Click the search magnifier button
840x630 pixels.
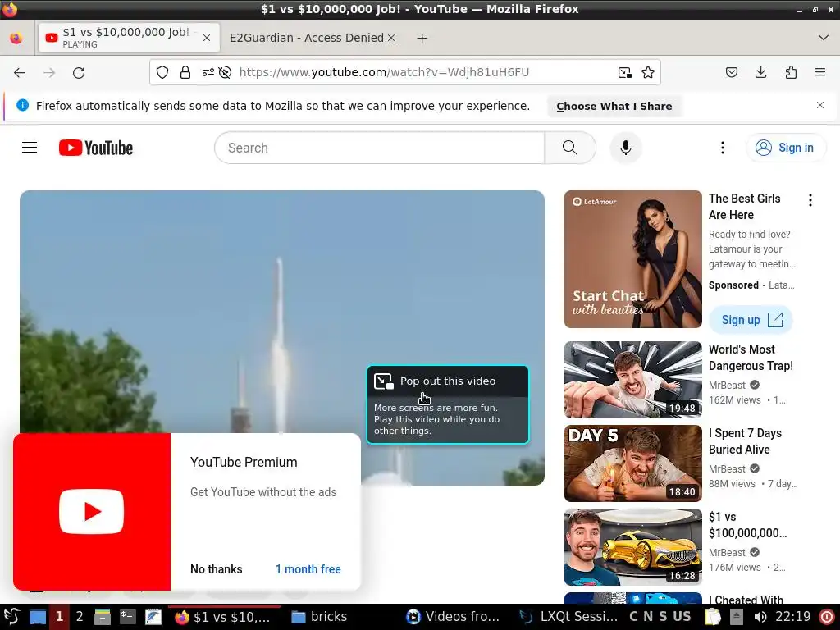[570, 148]
